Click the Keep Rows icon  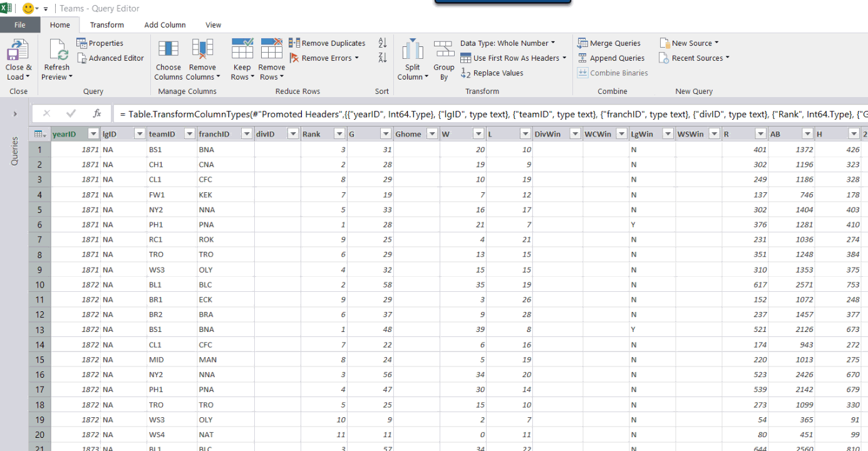coord(242,50)
